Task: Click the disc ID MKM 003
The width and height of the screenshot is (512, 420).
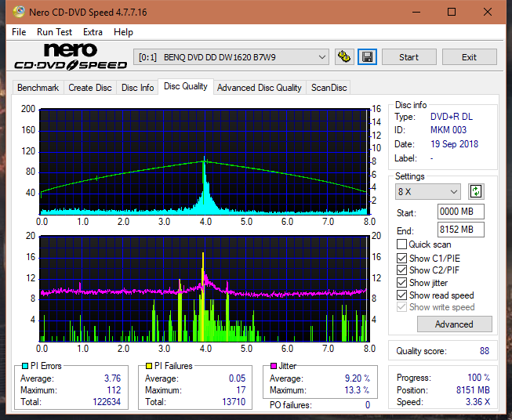Action: point(448,130)
